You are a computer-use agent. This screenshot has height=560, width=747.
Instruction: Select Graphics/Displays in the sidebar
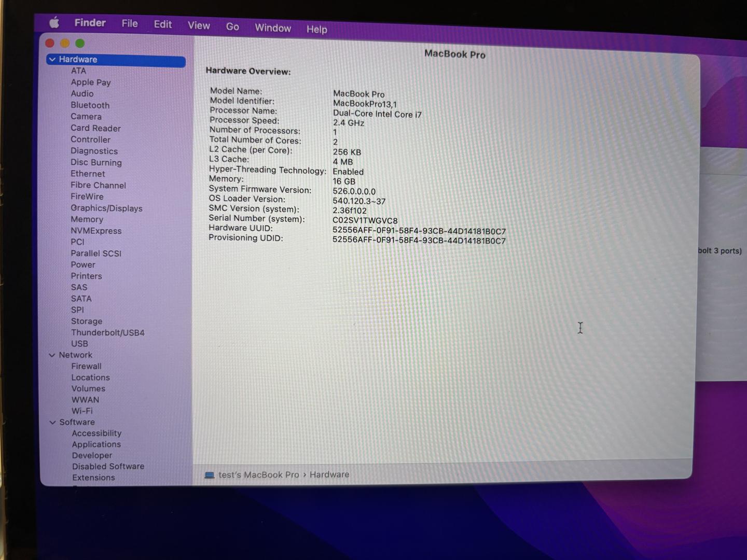(106, 208)
